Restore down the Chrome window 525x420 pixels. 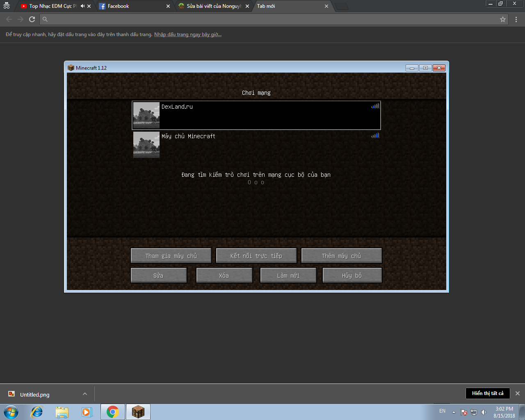500,4
